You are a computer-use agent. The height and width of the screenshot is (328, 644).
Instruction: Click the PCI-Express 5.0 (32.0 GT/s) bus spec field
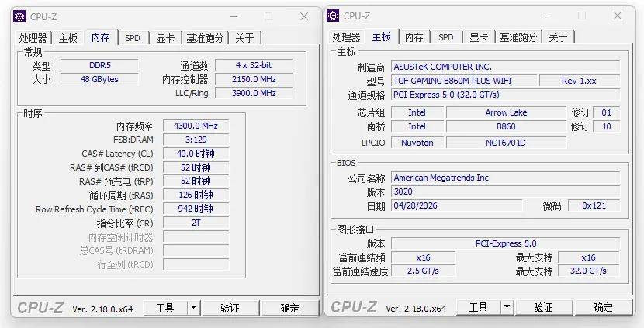point(505,95)
